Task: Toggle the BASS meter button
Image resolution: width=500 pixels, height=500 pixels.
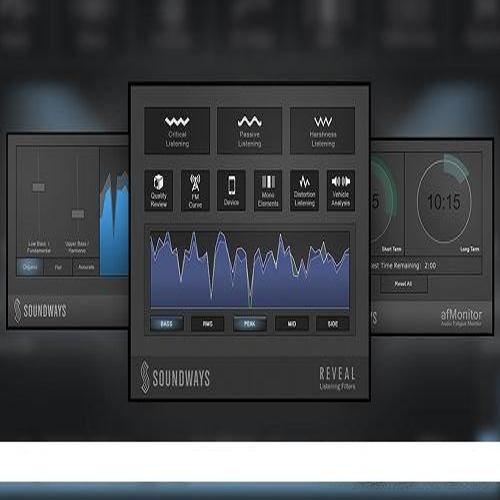Action: pos(167,324)
